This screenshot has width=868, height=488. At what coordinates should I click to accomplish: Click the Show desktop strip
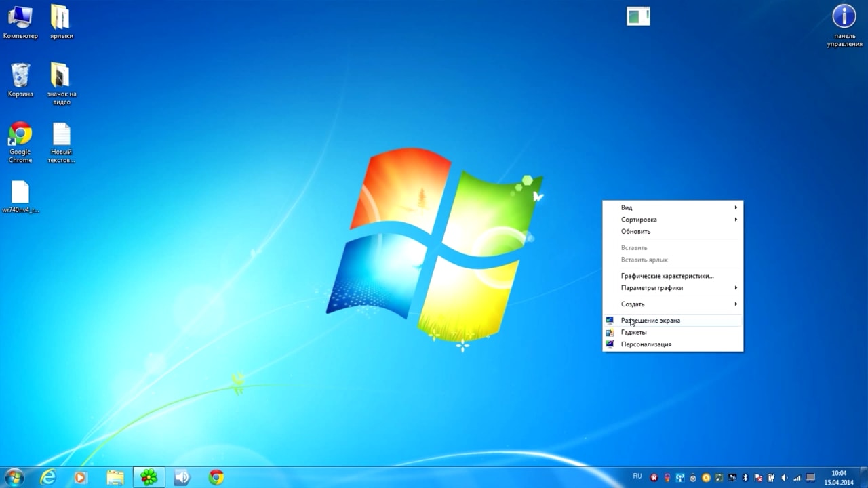click(864, 477)
